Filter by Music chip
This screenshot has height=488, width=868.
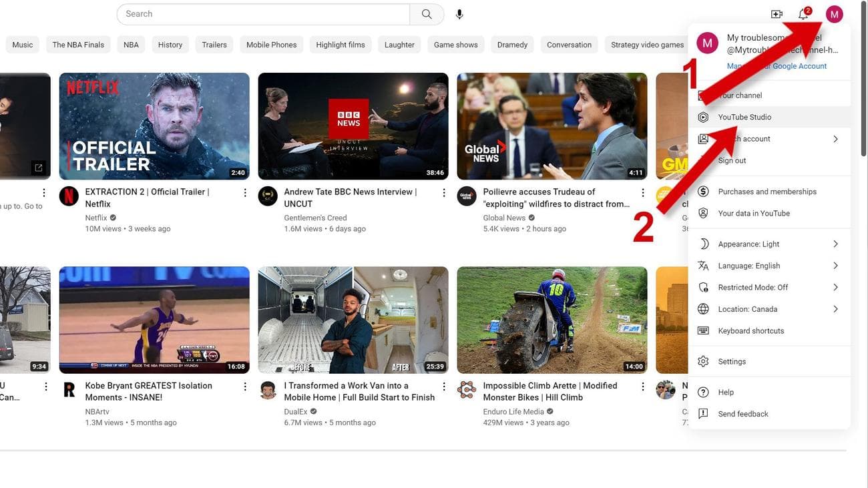tap(23, 45)
